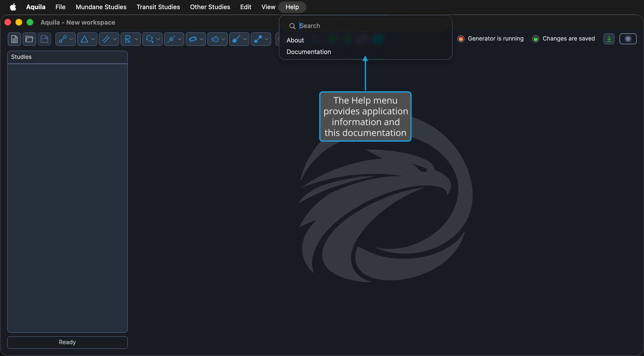Click into the Help menu Search field
The width and height of the screenshot is (644, 356).
click(366, 26)
